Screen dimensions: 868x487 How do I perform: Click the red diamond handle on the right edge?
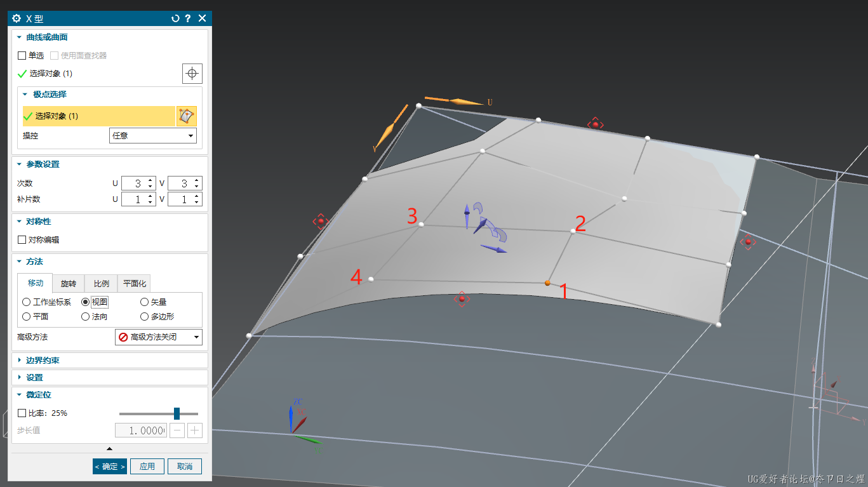[748, 242]
